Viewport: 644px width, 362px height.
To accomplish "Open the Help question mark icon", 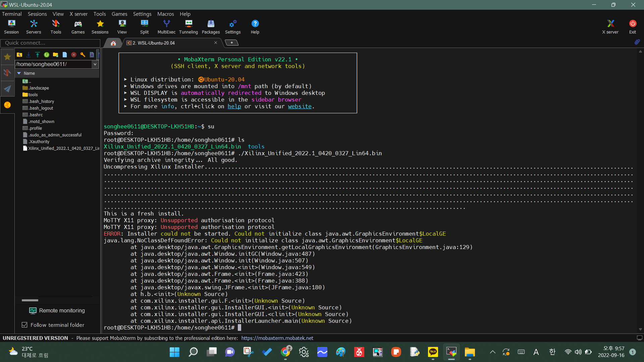I will tap(255, 26).
